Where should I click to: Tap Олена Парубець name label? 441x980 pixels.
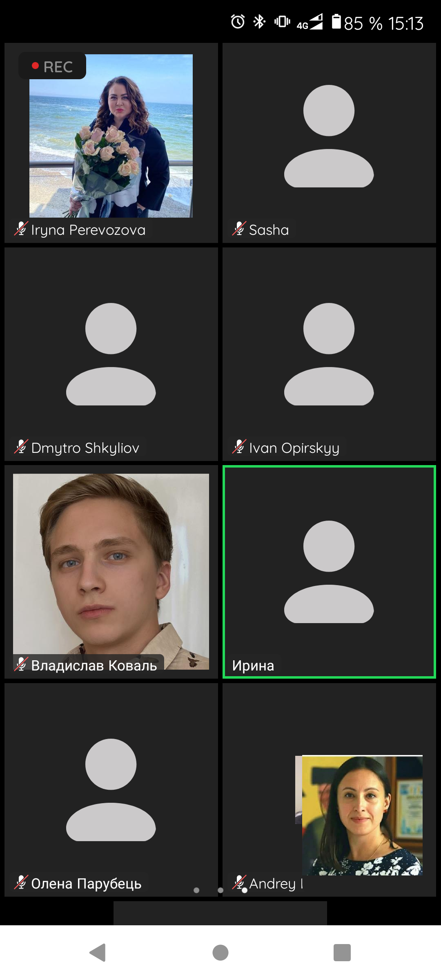pyautogui.click(x=86, y=883)
